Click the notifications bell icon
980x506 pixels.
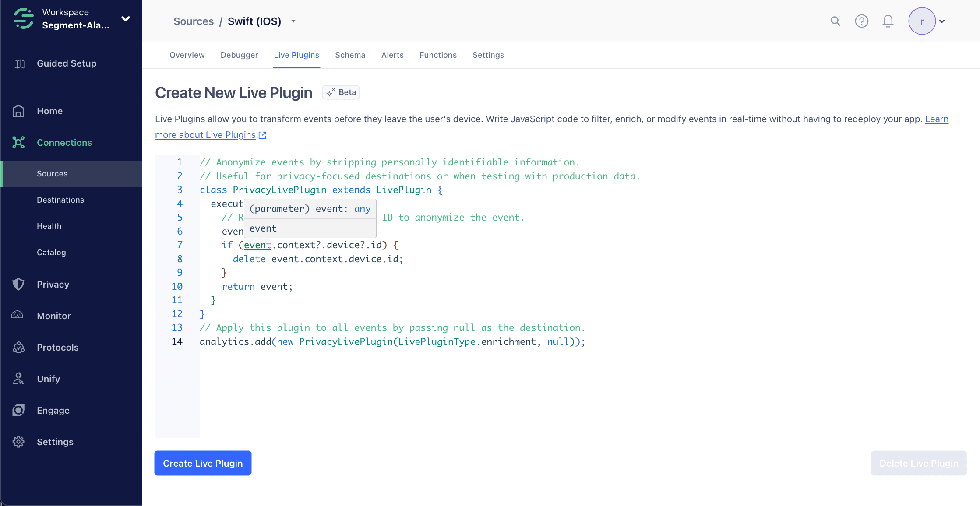888,21
